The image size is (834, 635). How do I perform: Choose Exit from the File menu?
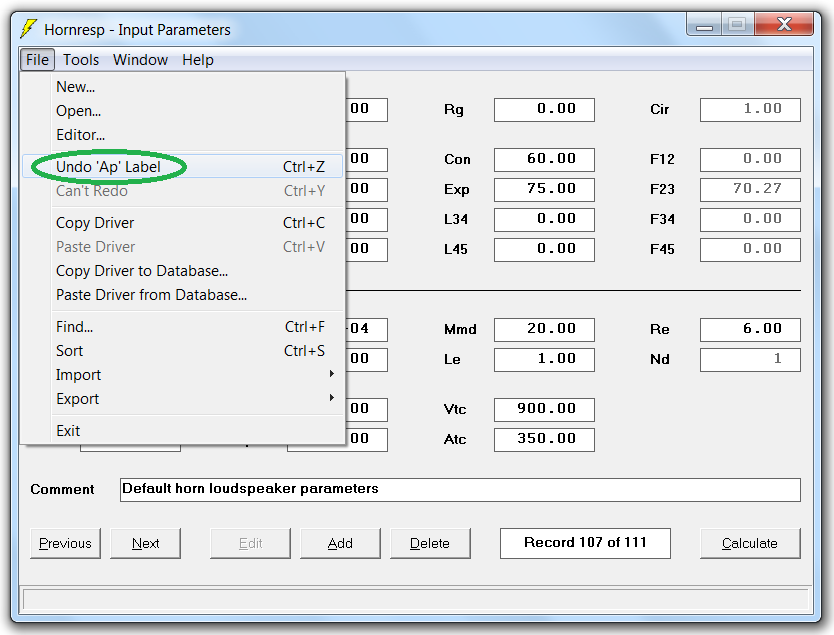click(x=184, y=430)
